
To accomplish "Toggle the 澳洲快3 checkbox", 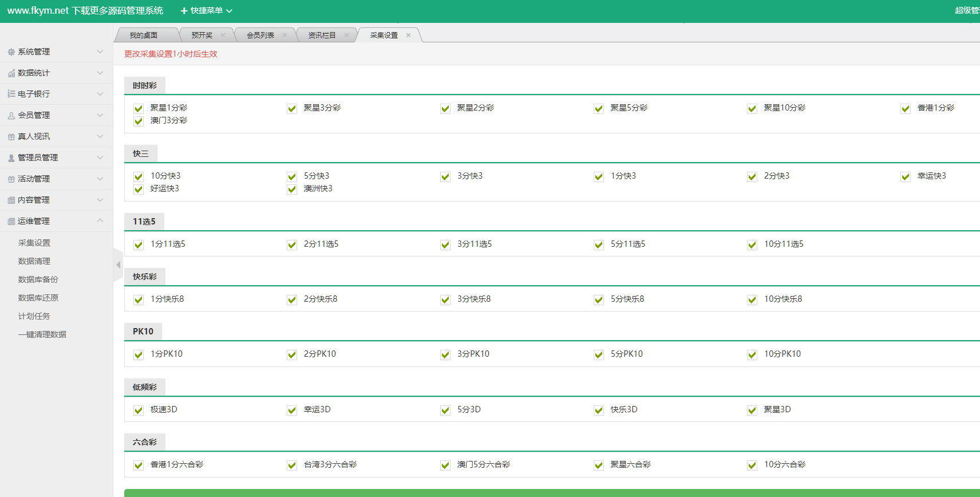I will [292, 189].
